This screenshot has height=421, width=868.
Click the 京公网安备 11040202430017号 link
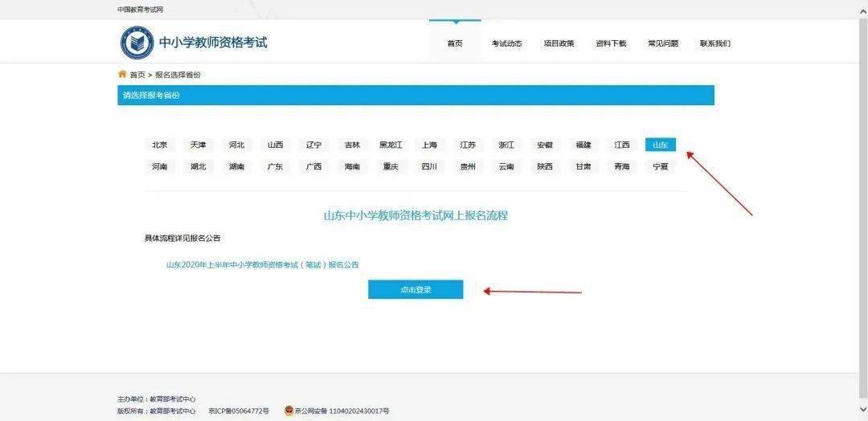click(342, 411)
